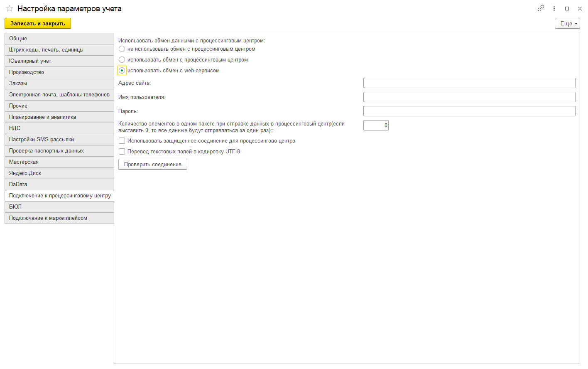588x369 pixels.
Task: Open the Заказы tab
Action: pyautogui.click(x=59, y=84)
